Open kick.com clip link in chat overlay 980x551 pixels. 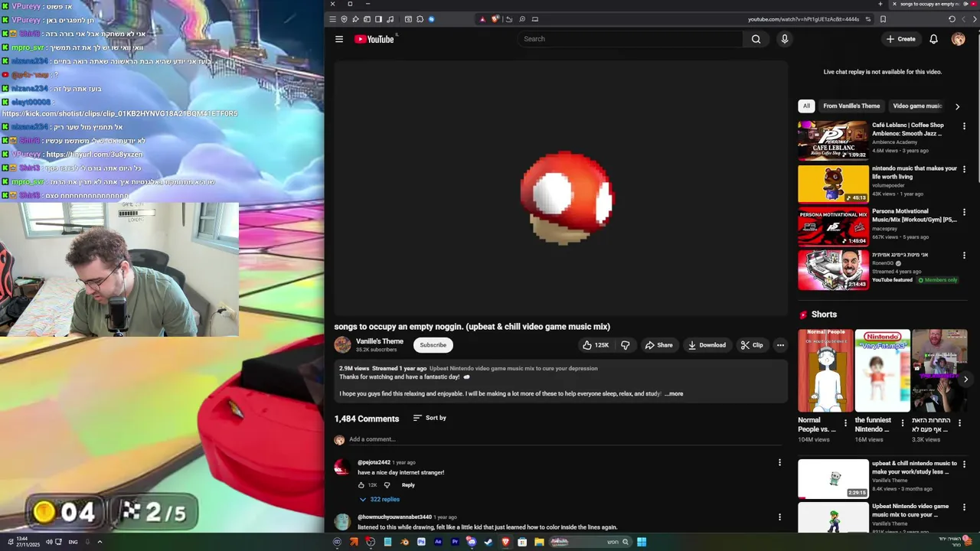(x=119, y=113)
